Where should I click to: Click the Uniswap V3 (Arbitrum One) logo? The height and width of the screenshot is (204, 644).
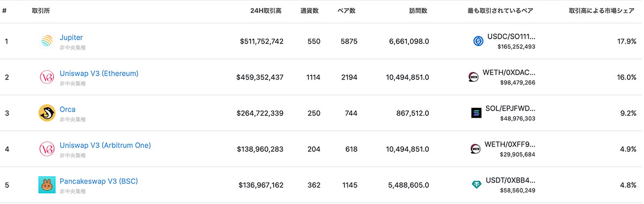pyautogui.click(x=47, y=149)
